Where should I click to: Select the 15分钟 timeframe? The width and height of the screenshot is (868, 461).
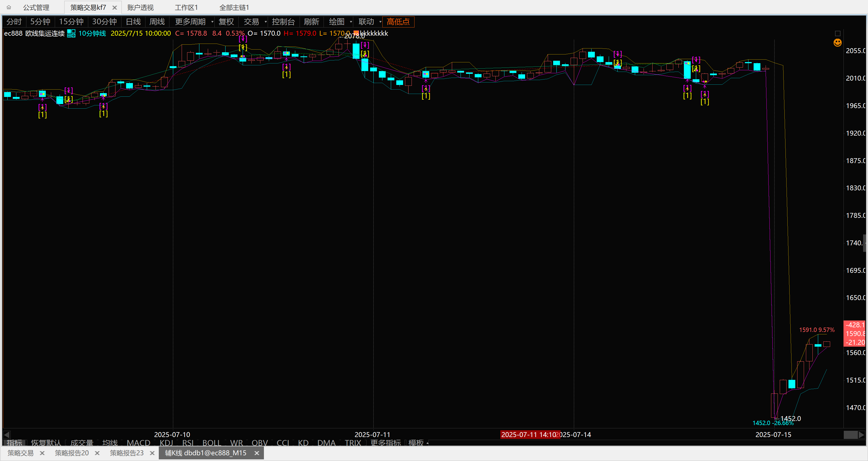[x=71, y=22]
